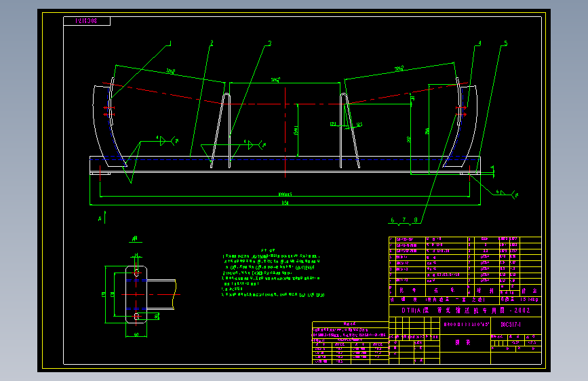The height and width of the screenshot is (381, 588).
Task: Click the '15.34kg' total weight text
Action: coord(529,300)
